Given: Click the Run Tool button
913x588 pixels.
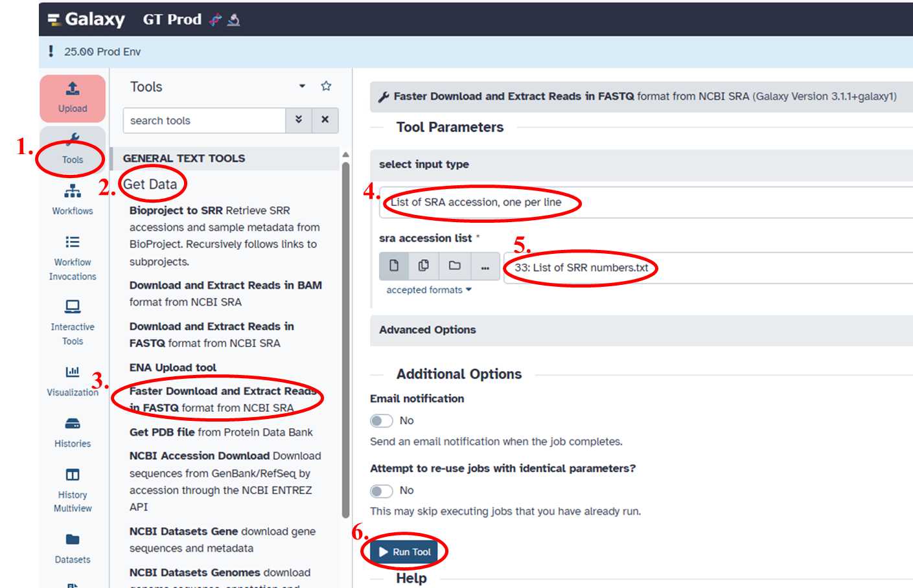Looking at the screenshot, I should (x=405, y=552).
